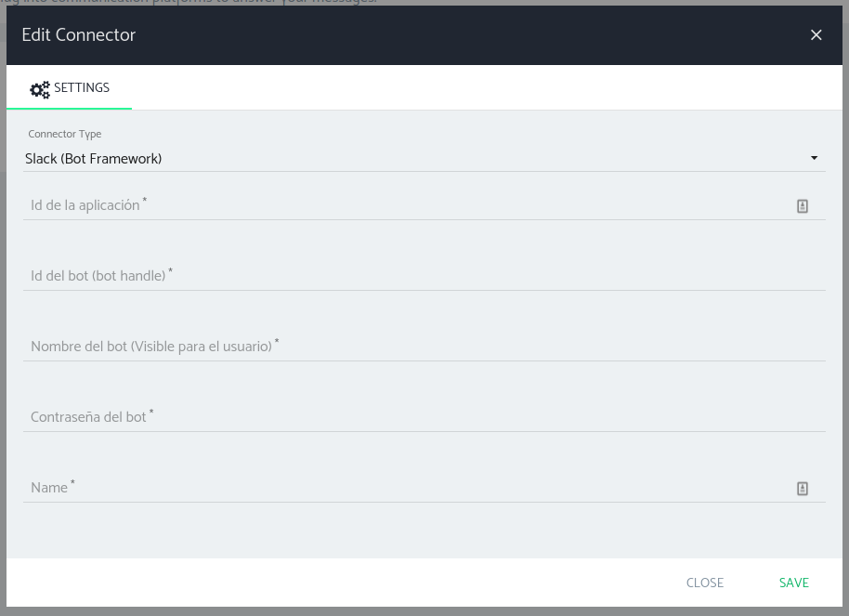Screen dimensions: 849x616
Task: Click the SAVE button
Action: [794, 583]
